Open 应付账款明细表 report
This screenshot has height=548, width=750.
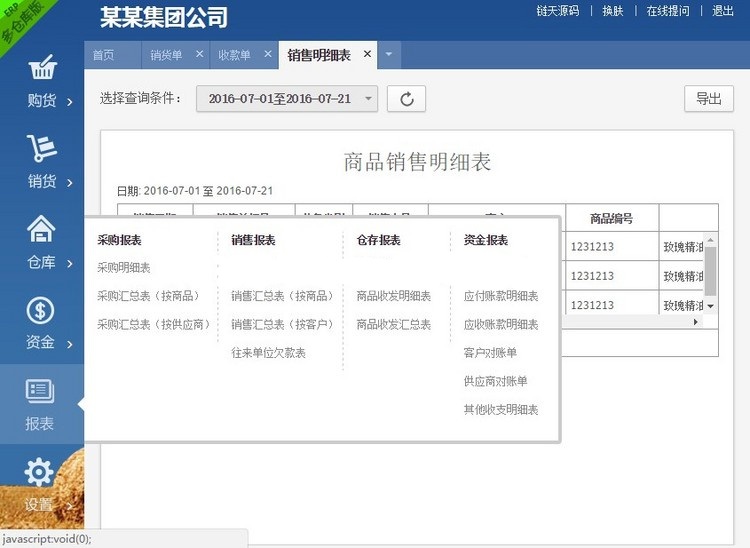coord(501,296)
